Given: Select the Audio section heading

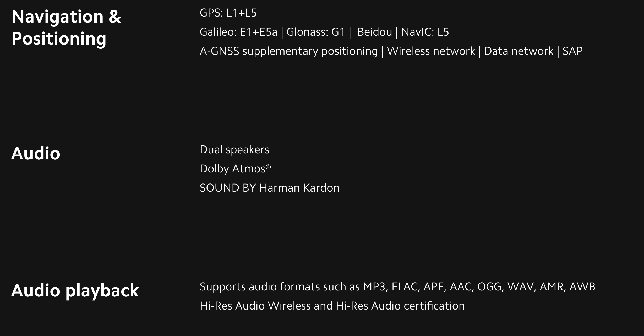Looking at the screenshot, I should click(x=36, y=153).
